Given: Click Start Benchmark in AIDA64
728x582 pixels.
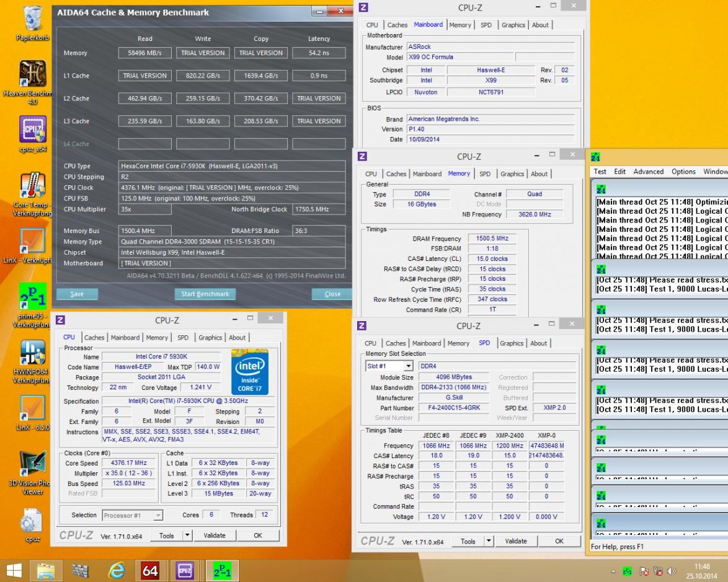Looking at the screenshot, I should pyautogui.click(x=205, y=294).
